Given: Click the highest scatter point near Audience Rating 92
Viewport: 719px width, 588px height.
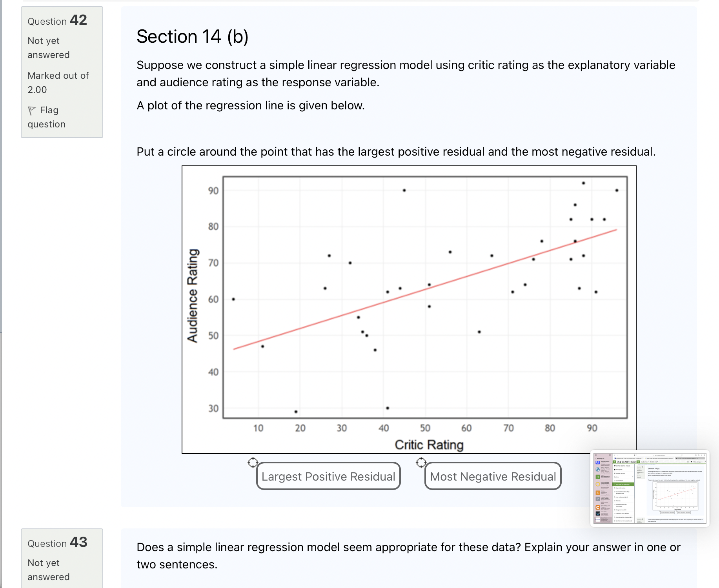Looking at the screenshot, I should coord(583,183).
